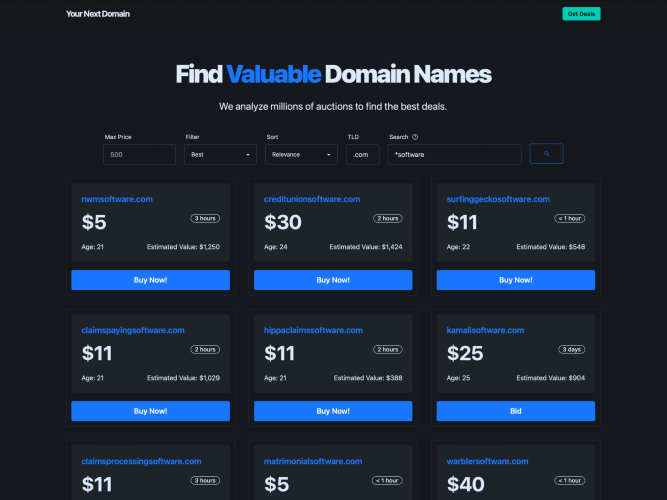
Task: Open the claimspayingsoftware.com link
Action: coord(133,330)
